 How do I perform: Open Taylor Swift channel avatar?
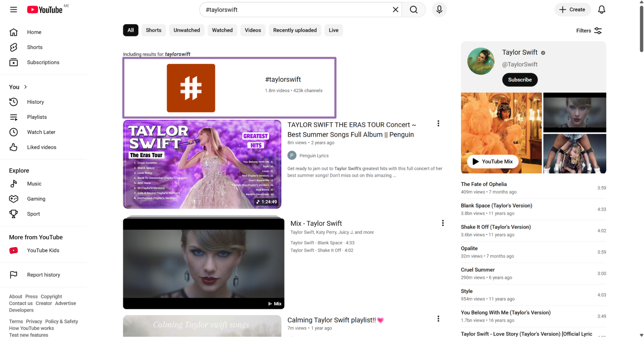tap(481, 61)
